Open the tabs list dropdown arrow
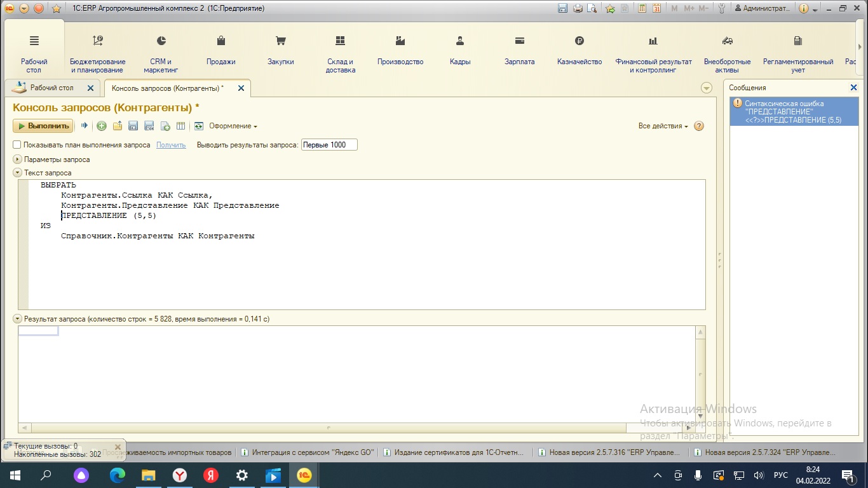 click(x=707, y=88)
